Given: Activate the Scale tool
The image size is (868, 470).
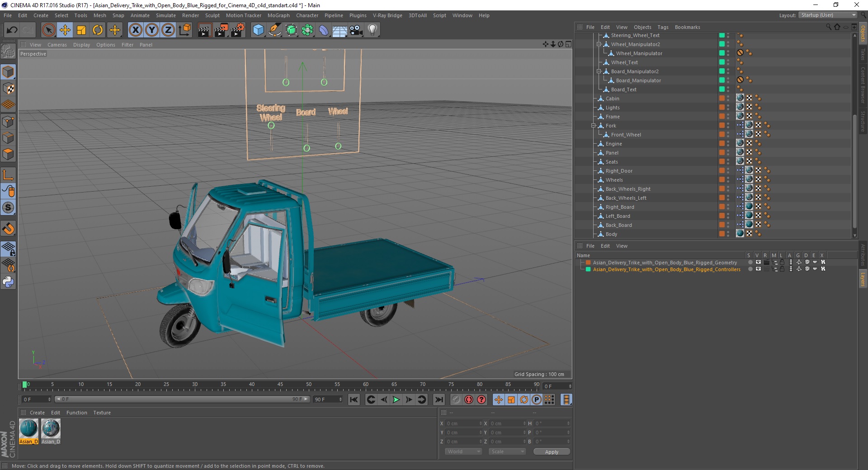Looking at the screenshot, I should (81, 30).
